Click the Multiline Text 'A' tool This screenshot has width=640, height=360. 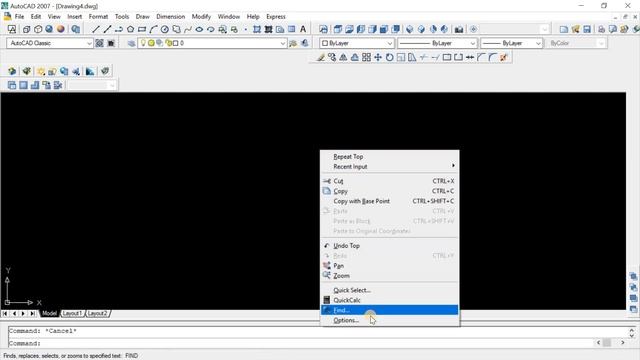(x=303, y=29)
